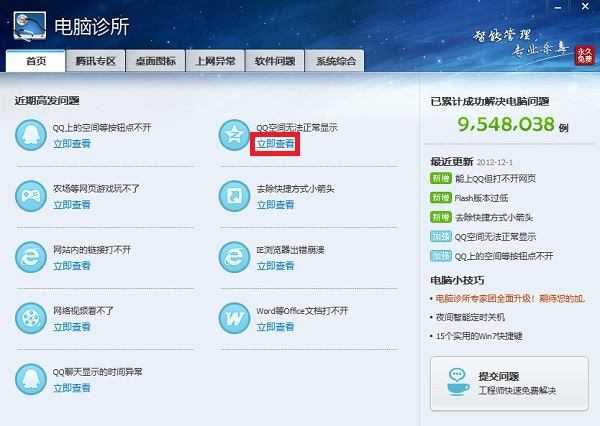The height and width of the screenshot is (426, 600).
Task: Click 新增 tag beside 能上QQ但打不开网页
Action: (x=440, y=178)
